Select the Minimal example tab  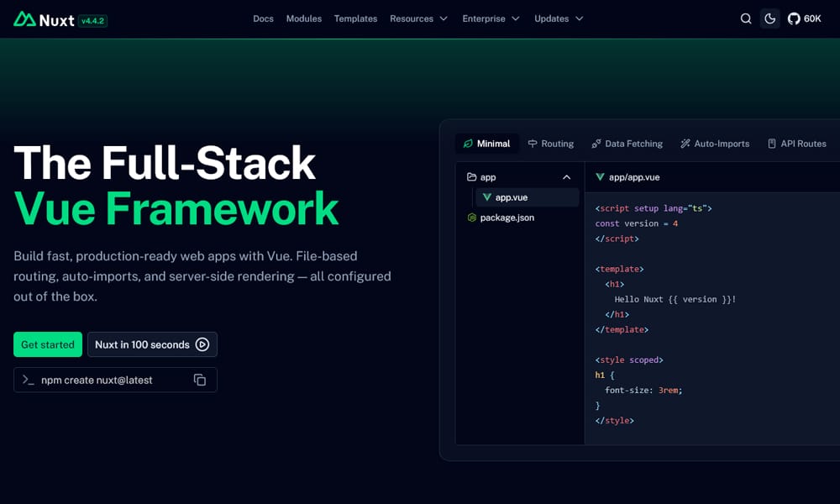pyautogui.click(x=487, y=144)
